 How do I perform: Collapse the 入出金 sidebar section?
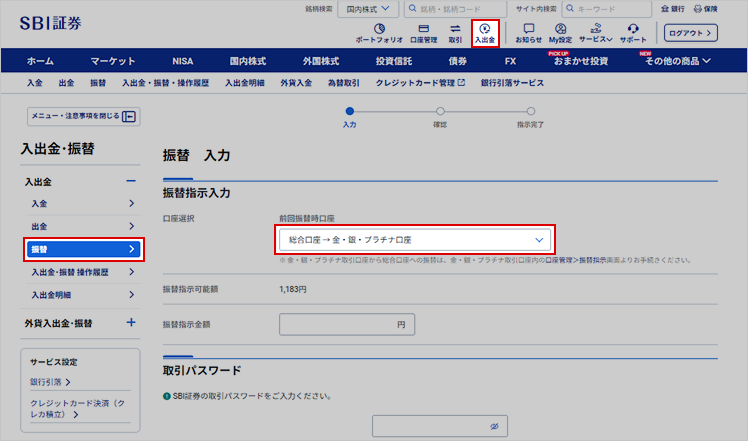click(130, 182)
